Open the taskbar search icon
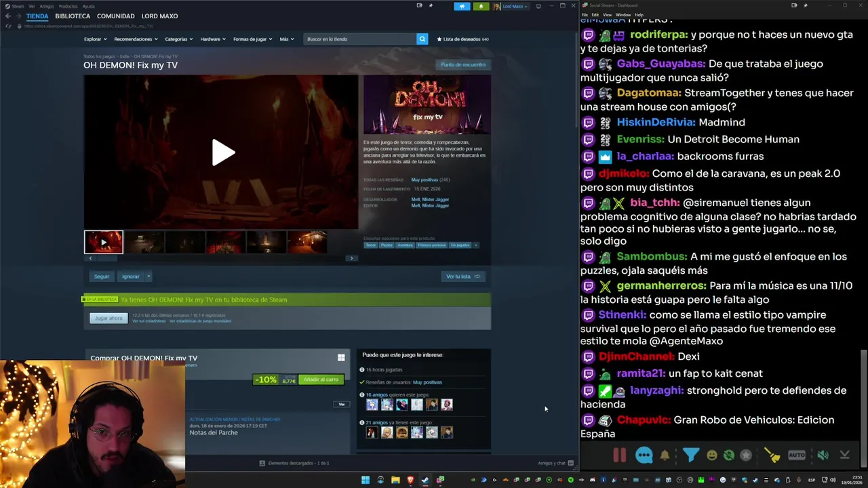Image resolution: width=868 pixels, height=488 pixels. pos(380,480)
